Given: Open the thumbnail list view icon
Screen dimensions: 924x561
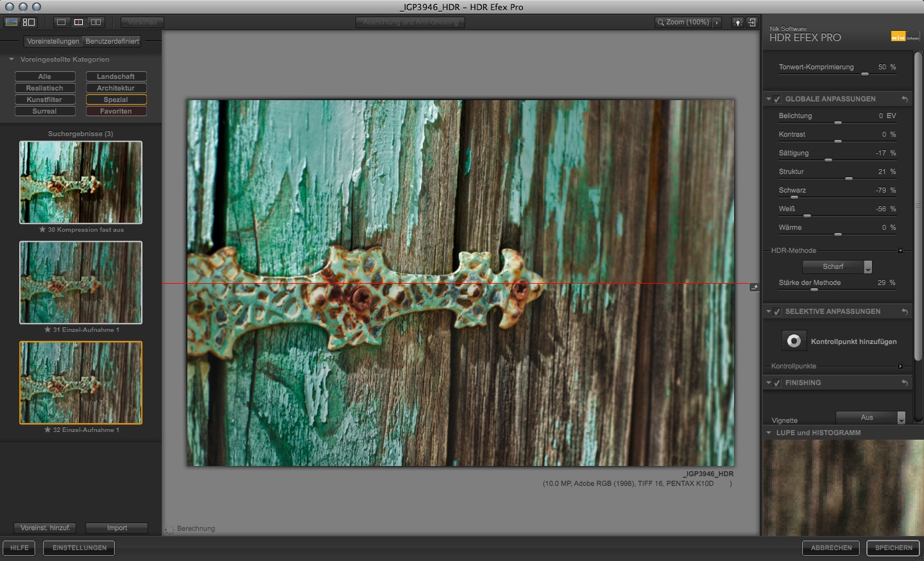Looking at the screenshot, I should [28, 21].
